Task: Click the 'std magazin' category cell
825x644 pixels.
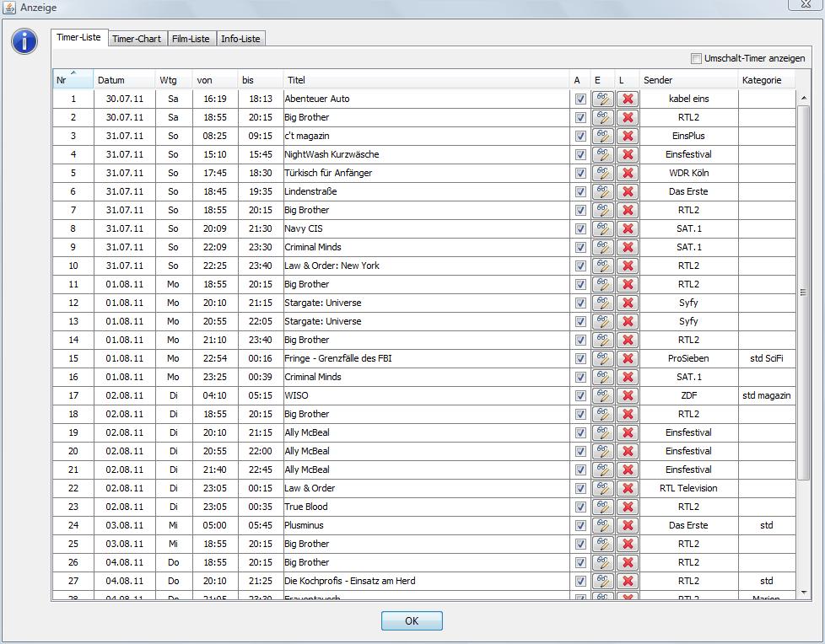Action: [x=767, y=396]
